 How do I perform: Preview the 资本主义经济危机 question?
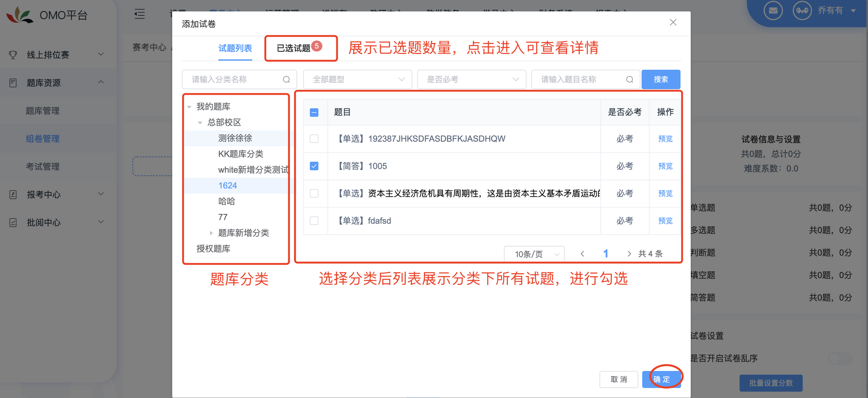(665, 193)
